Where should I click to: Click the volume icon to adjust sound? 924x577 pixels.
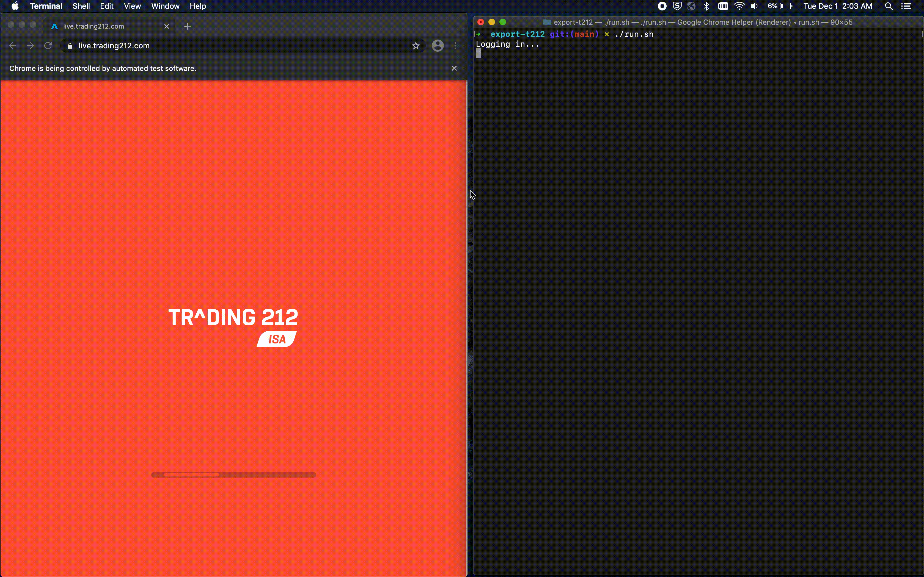click(754, 6)
